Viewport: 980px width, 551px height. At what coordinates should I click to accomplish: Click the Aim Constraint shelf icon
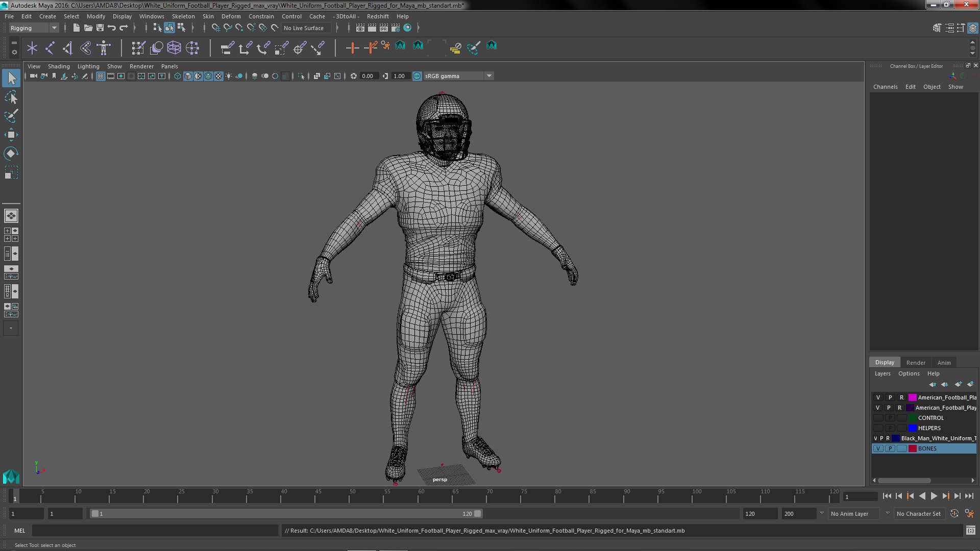300,48
